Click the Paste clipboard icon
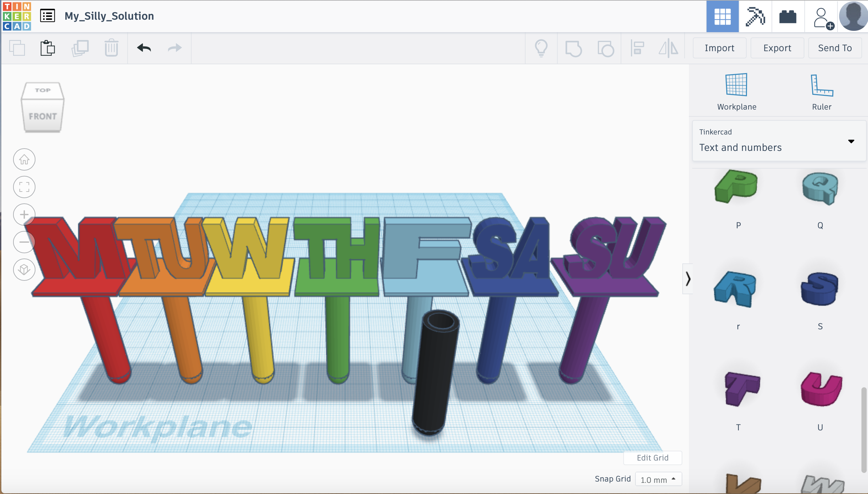The image size is (868, 494). click(x=48, y=48)
